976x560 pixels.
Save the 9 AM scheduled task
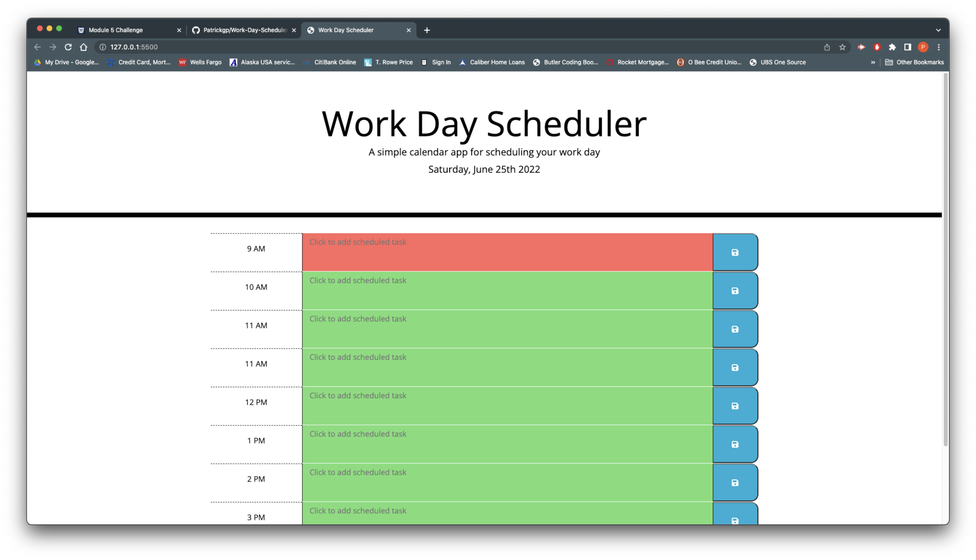[735, 252]
